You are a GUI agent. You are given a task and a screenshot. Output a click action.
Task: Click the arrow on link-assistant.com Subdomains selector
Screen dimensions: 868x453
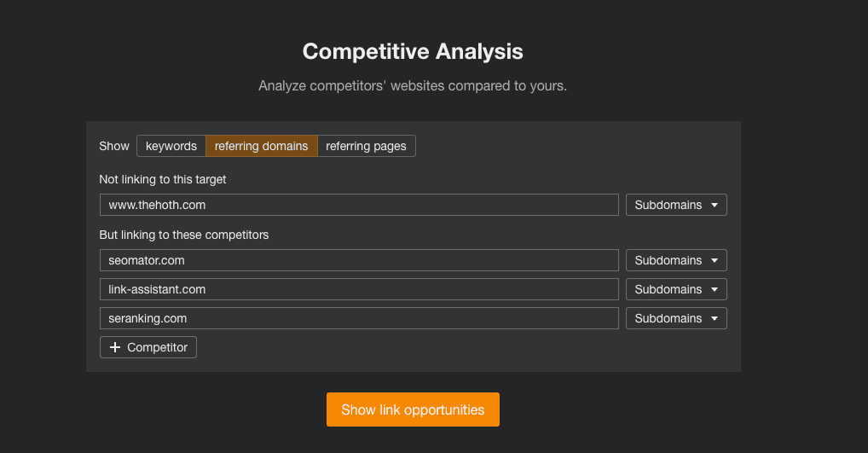tap(714, 290)
